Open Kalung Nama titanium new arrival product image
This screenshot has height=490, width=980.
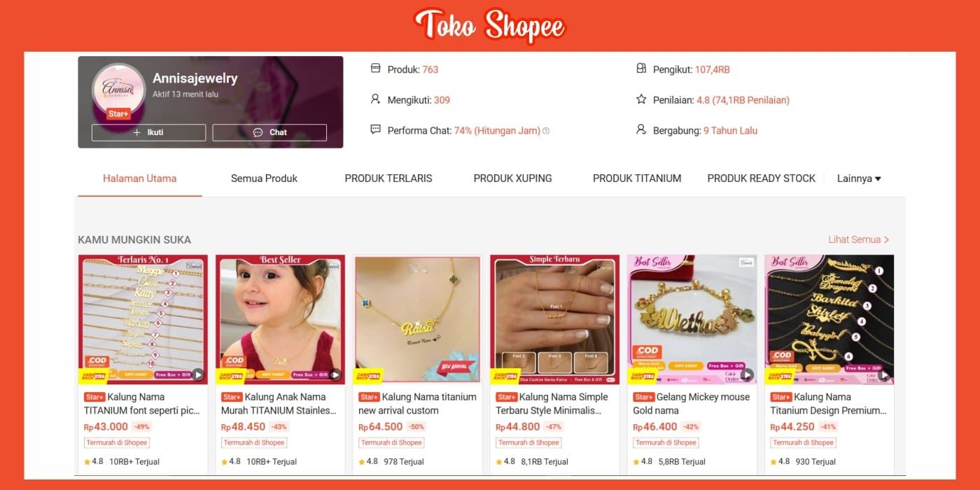coord(417,320)
